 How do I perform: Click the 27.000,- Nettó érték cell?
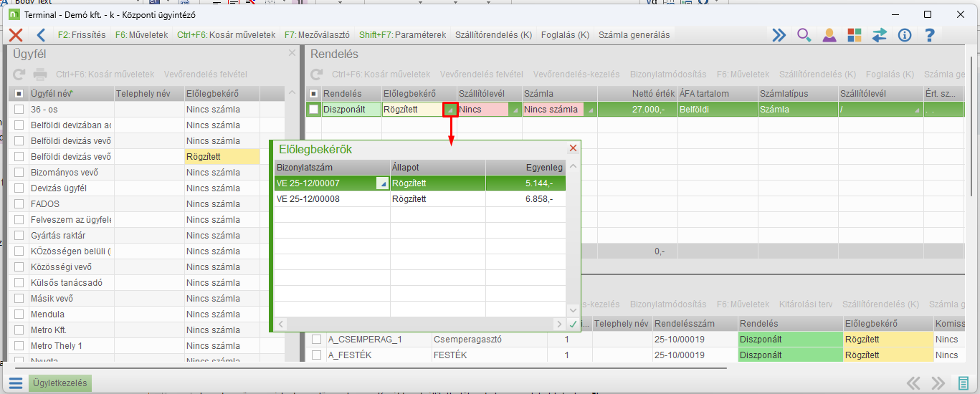[637, 110]
